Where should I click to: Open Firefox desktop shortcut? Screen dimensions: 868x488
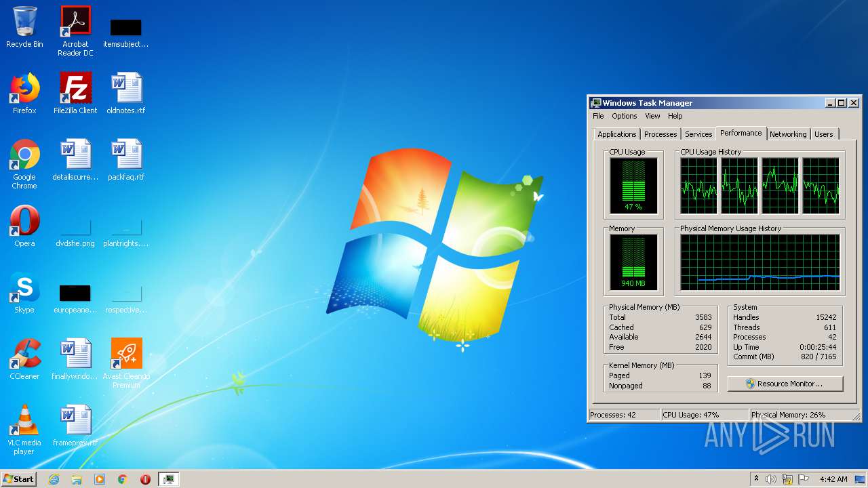point(24,93)
